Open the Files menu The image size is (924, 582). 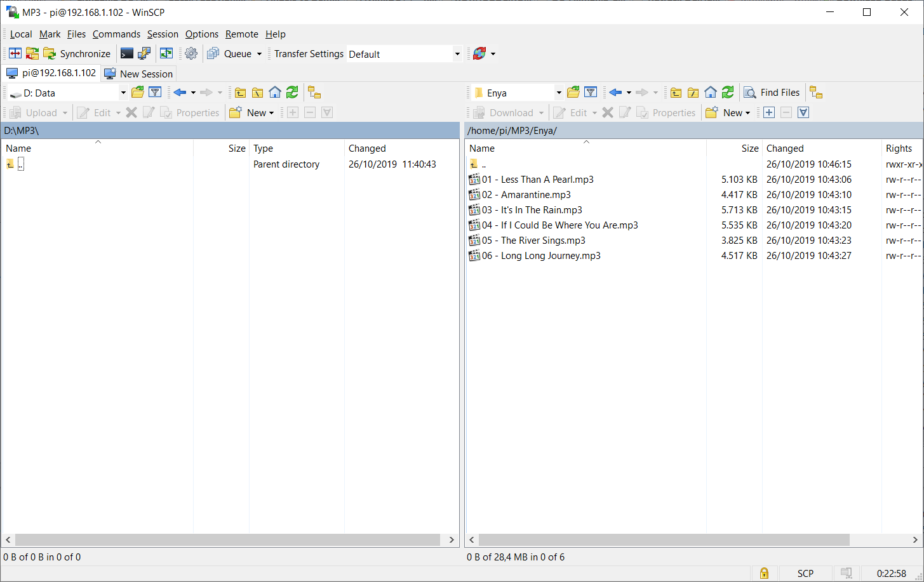tap(76, 34)
